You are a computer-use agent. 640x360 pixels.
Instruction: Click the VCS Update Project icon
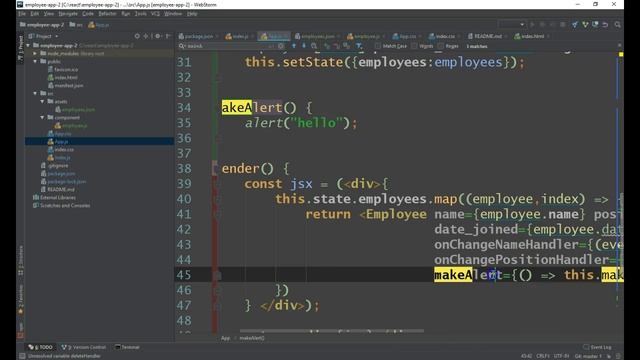point(575,25)
